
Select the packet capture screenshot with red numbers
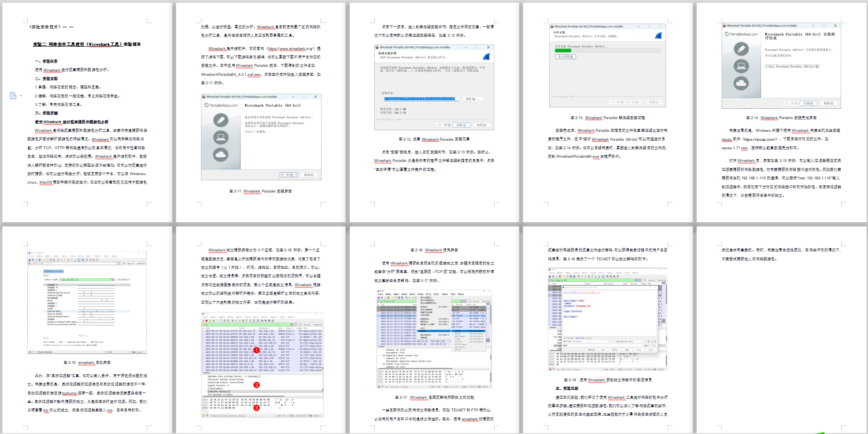click(263, 364)
